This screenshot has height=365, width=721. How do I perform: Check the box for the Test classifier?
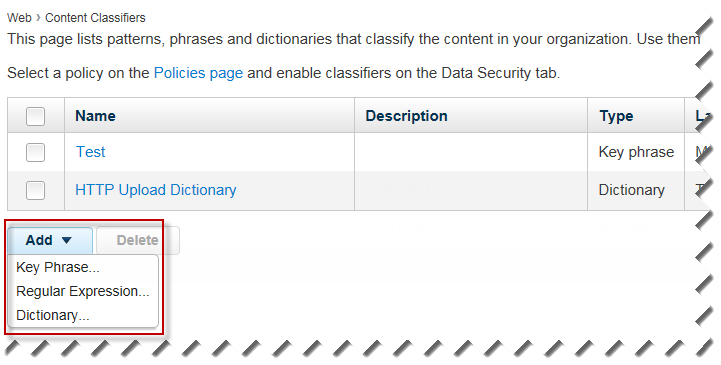pos(35,152)
